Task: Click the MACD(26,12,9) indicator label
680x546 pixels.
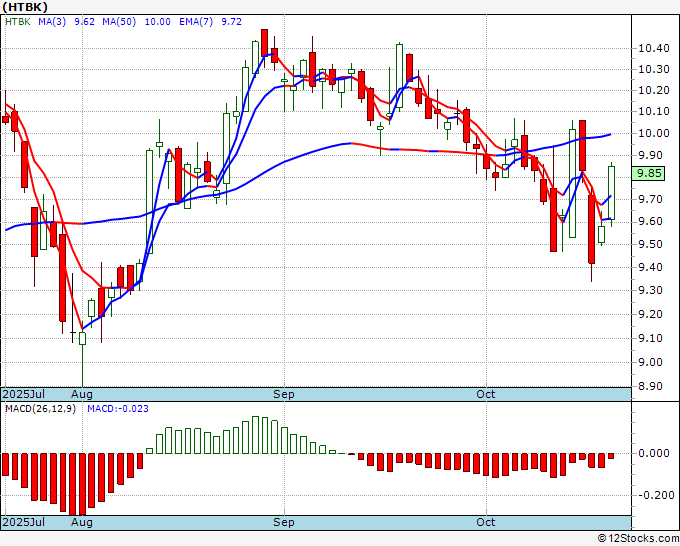Action: point(40,409)
